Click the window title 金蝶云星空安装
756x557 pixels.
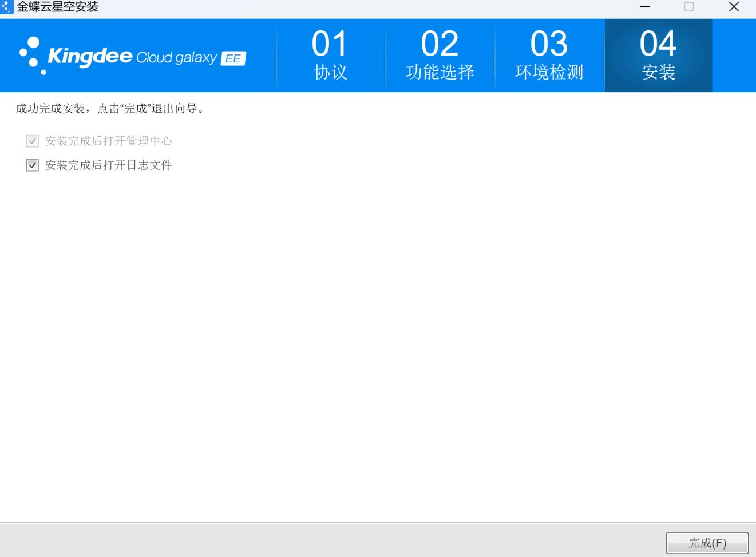(58, 7)
